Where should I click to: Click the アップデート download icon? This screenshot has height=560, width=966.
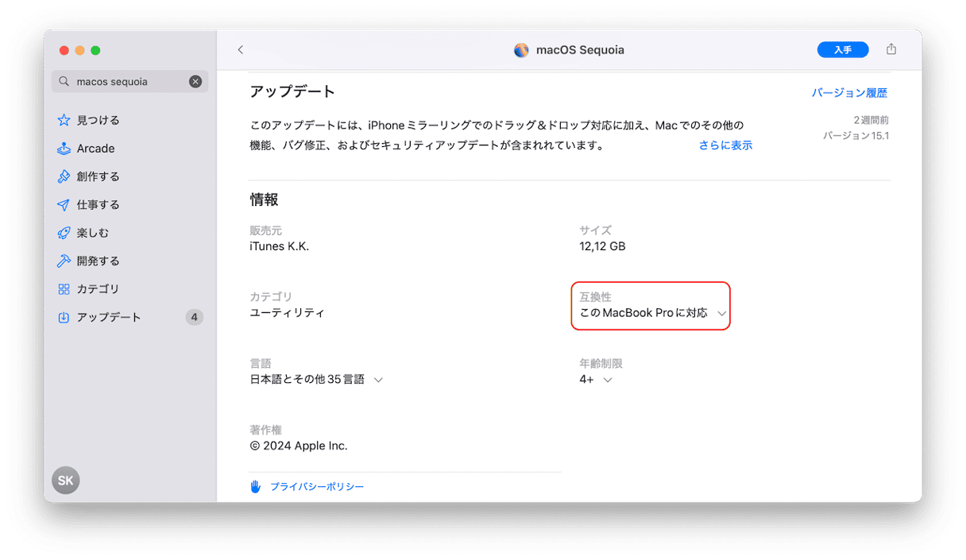(64, 318)
